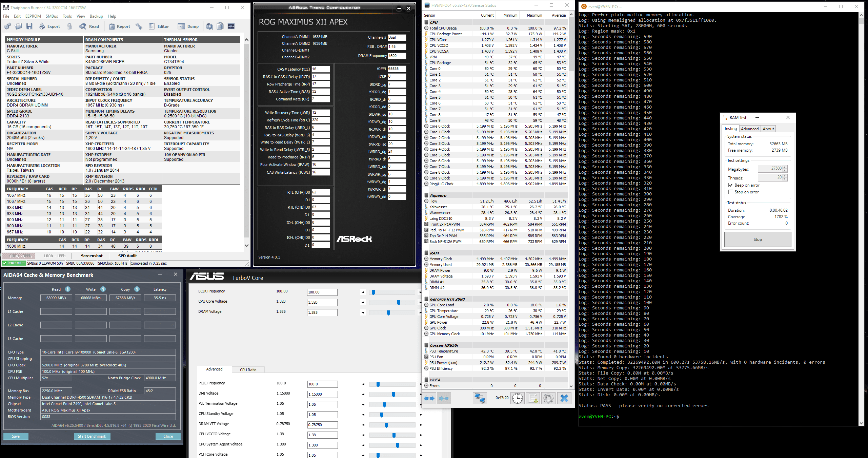Click BCLK Frequency left decrement arrow in TurboV

tap(363, 292)
